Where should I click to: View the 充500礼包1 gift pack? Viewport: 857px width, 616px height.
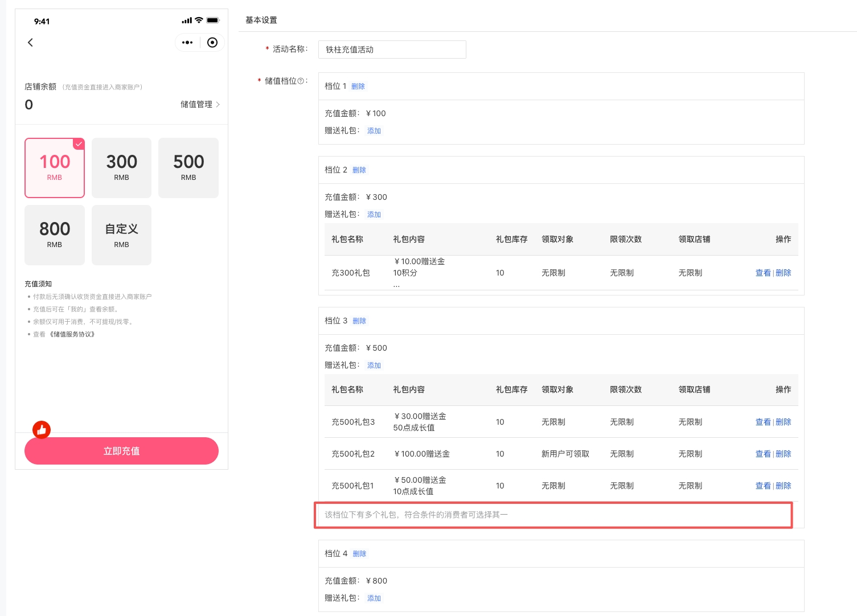pyautogui.click(x=762, y=486)
